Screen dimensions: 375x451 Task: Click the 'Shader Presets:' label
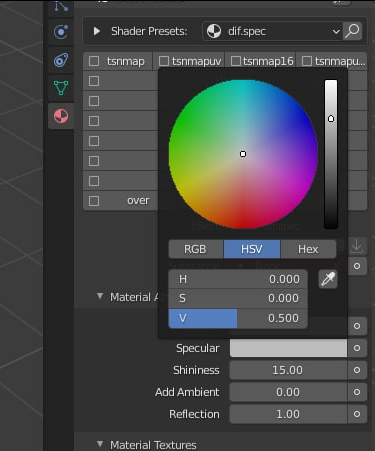coord(149,31)
